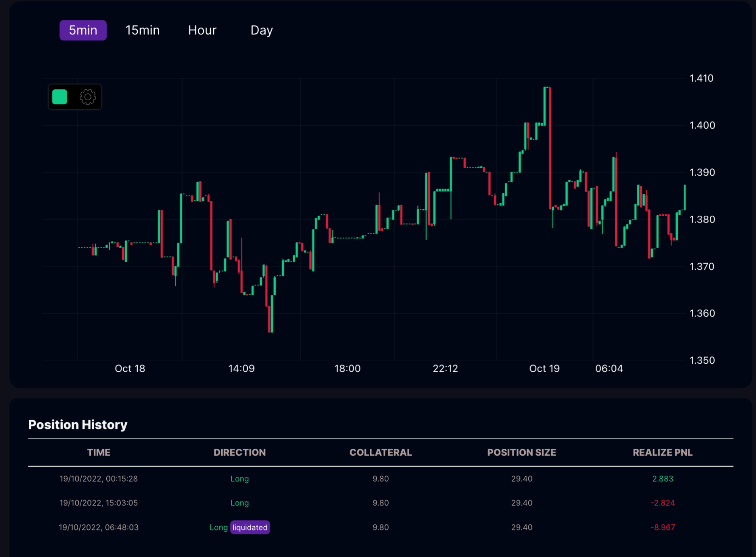This screenshot has width=756, height=557.
Task: Click the liquidated badge in history
Action: (250, 527)
